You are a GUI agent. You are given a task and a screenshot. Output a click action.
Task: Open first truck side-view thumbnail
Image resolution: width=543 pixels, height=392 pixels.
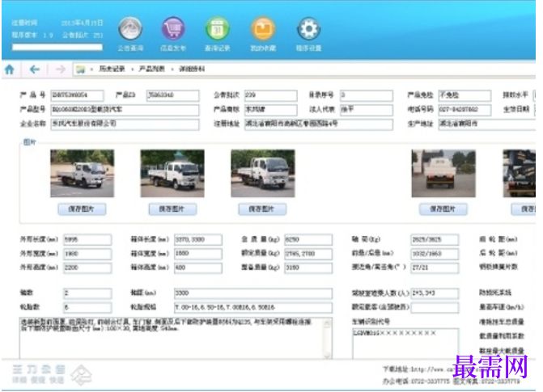82,173
